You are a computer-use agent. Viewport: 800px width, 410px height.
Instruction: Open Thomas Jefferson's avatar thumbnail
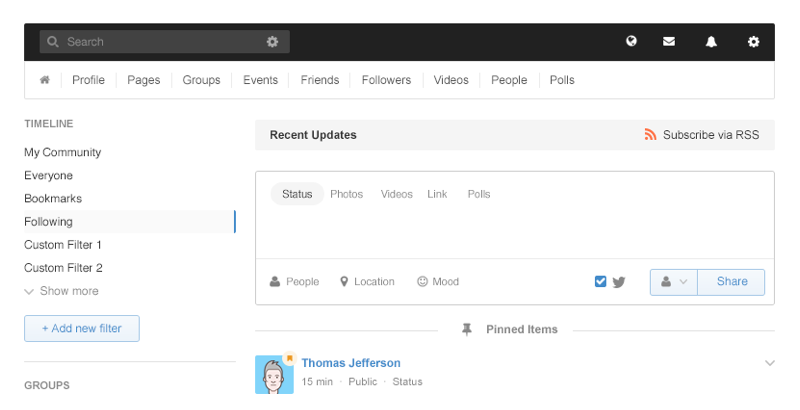point(274,374)
